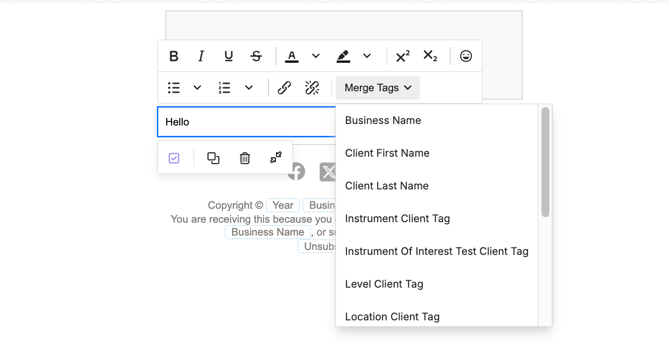Click into the Hello text block
Image resolution: width=670 pixels, height=364 pixels.
(x=247, y=122)
